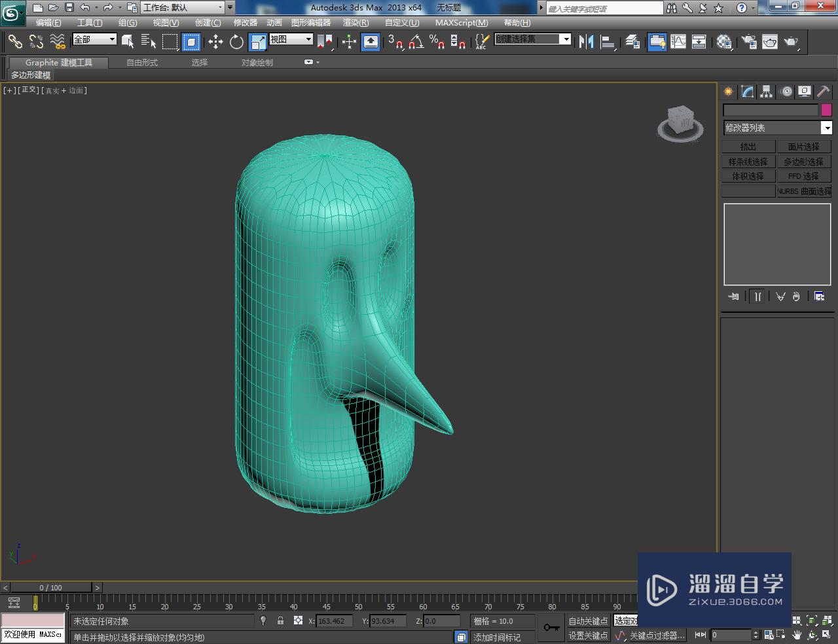This screenshot has height=644, width=838.
Task: Open the Utilities hammer panel tab
Action: 823,92
